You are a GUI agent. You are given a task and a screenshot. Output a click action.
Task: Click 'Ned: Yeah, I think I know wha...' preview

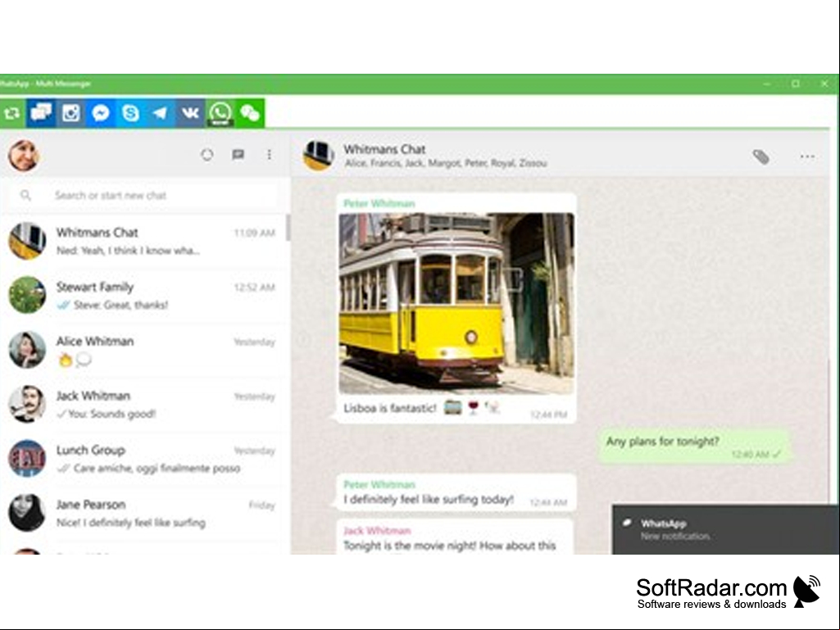[x=128, y=251]
